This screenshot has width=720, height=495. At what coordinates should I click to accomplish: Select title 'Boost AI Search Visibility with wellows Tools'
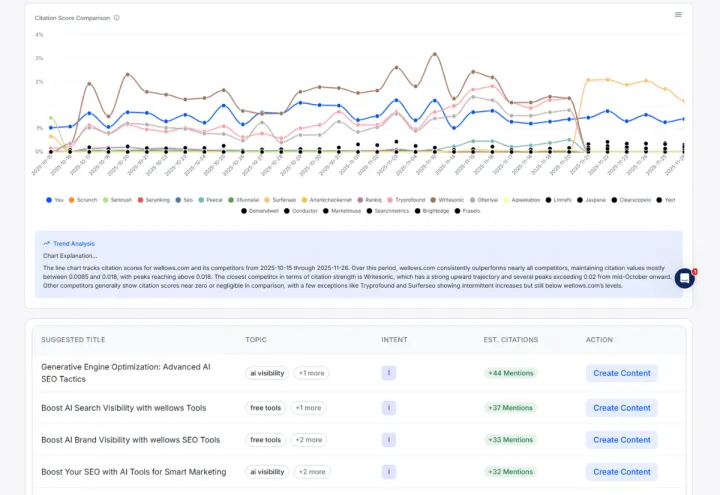point(124,408)
